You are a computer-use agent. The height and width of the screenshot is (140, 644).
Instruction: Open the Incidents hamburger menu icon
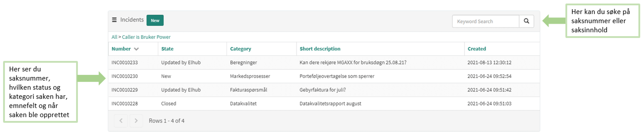tap(114, 20)
